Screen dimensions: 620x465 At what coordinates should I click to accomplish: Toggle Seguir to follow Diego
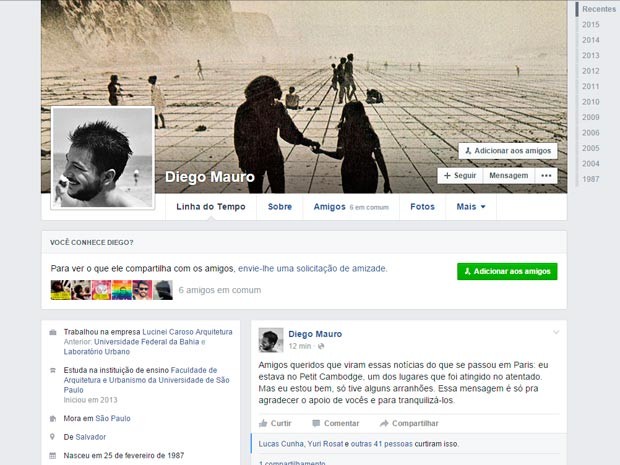tap(459, 175)
